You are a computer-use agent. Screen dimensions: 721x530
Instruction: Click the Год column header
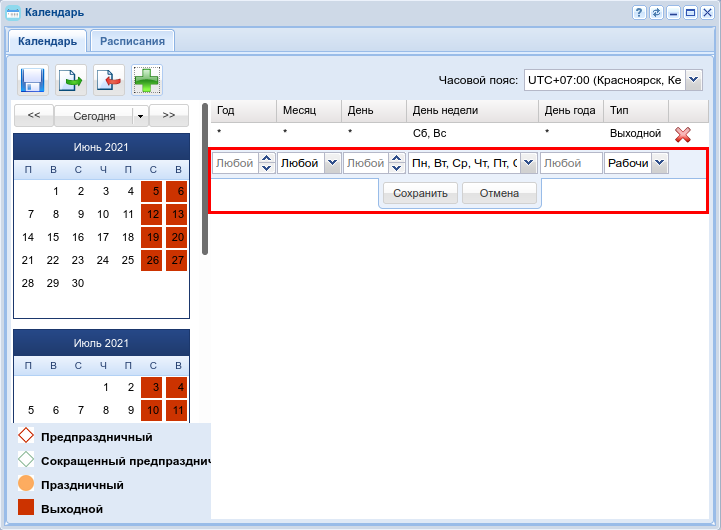click(x=244, y=111)
